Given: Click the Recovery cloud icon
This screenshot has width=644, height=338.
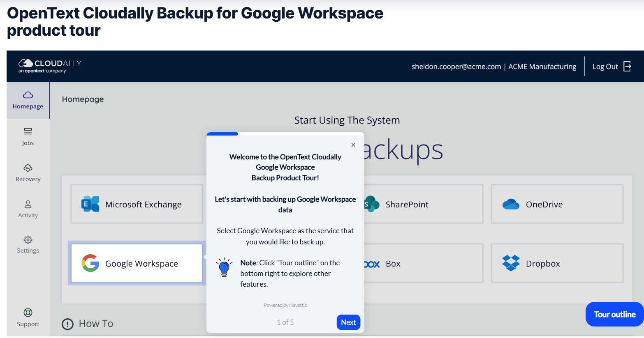Looking at the screenshot, I should pyautogui.click(x=28, y=168).
